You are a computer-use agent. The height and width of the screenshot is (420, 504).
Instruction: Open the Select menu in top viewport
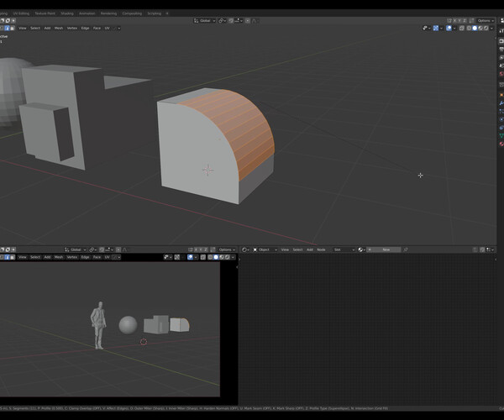coord(35,28)
